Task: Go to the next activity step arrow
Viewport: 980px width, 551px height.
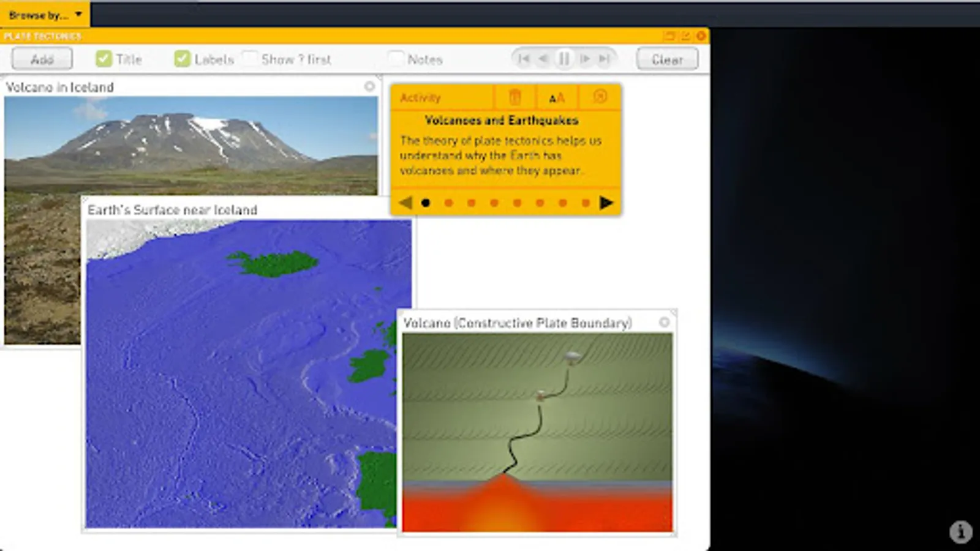Action: 606,203
